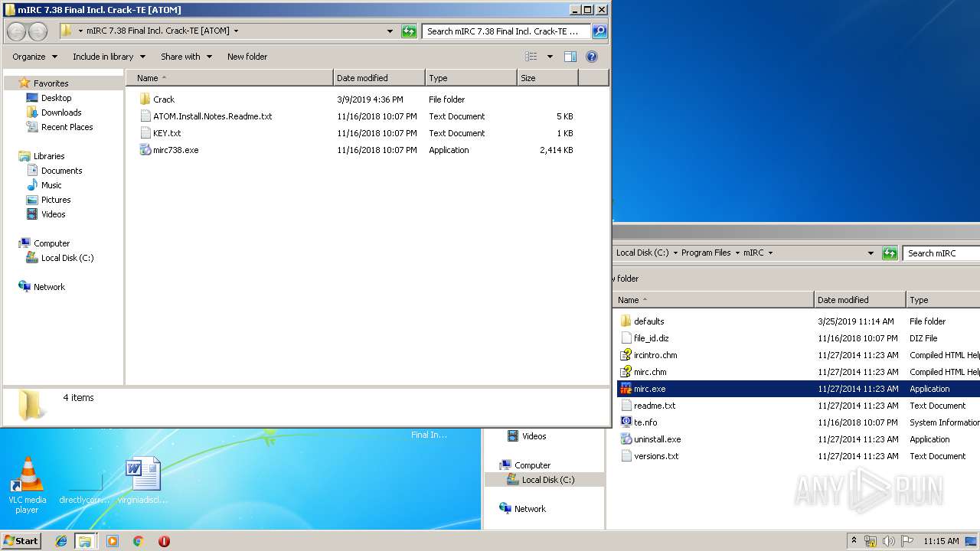
Task: Select Computer in the mIRC window tree
Action: coord(532,465)
